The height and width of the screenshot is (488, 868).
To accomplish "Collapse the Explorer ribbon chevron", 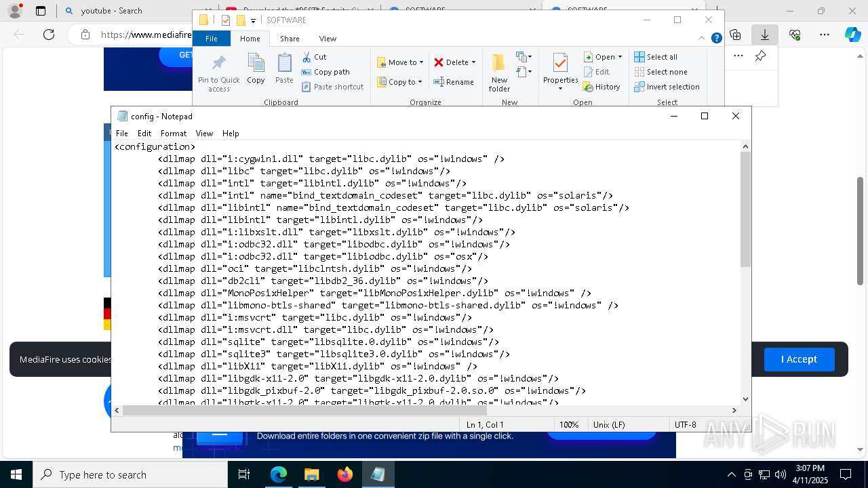I will (x=703, y=39).
